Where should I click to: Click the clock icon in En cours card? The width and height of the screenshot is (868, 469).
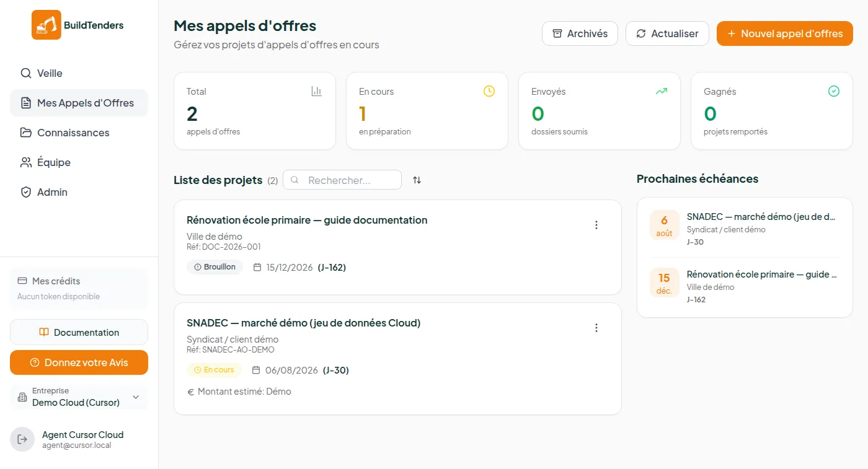click(489, 91)
